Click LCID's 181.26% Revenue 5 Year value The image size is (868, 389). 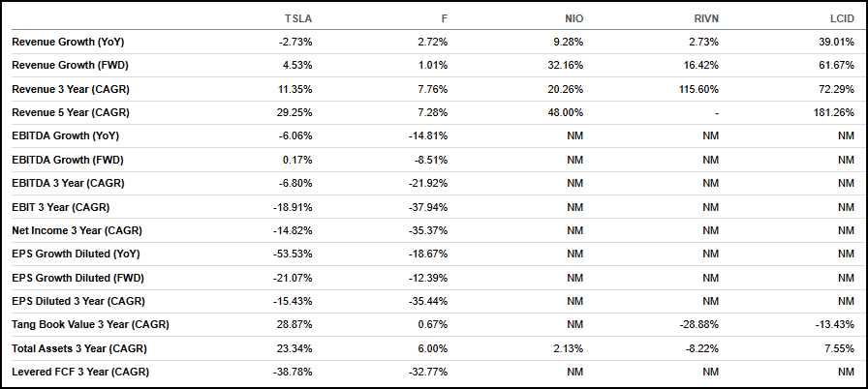pos(834,112)
